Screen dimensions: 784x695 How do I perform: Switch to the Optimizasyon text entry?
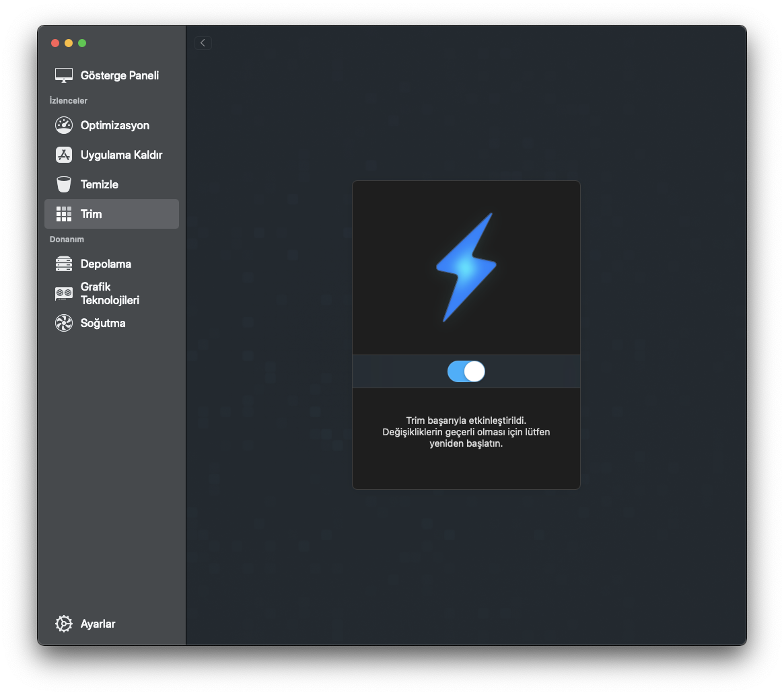point(115,125)
